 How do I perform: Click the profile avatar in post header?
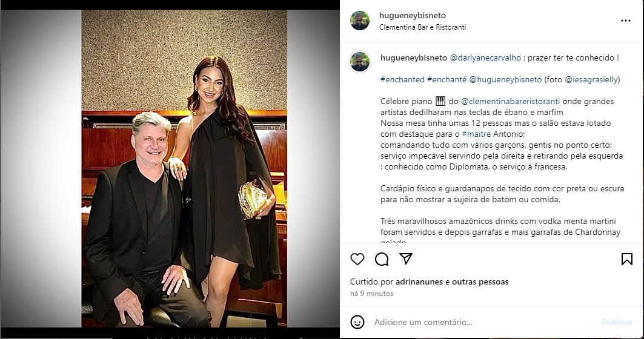tap(360, 21)
